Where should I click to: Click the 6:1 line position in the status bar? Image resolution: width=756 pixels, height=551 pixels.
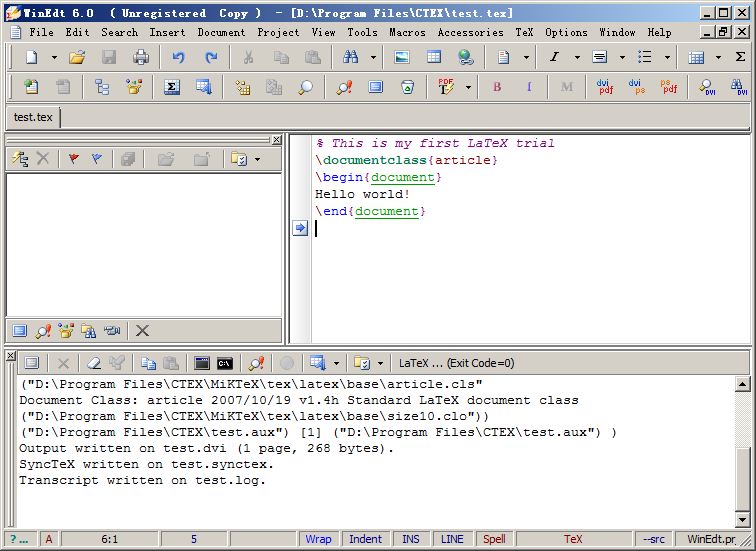[x=109, y=539]
